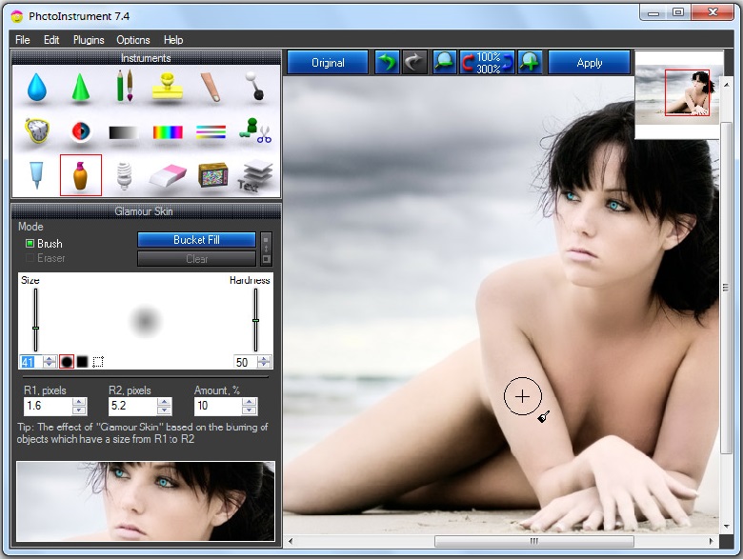Toggle the 100% 300% zoom button
The width and height of the screenshot is (743, 560).
(x=487, y=62)
